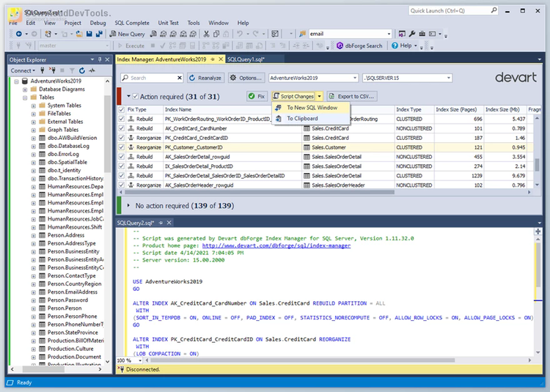
Task: Open the .\SQLSERVER15 server dropdown
Action: [x=449, y=78]
